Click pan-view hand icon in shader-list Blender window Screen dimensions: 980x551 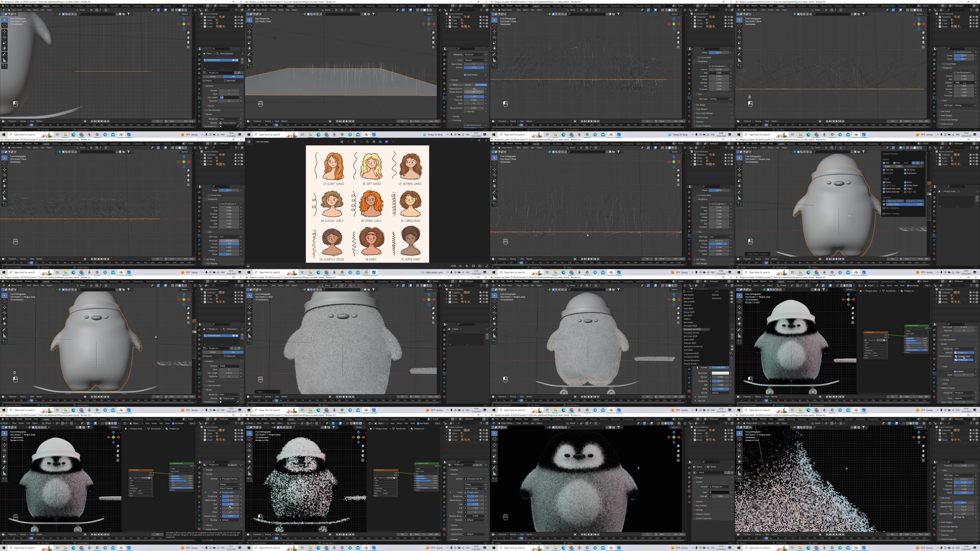tap(678, 313)
